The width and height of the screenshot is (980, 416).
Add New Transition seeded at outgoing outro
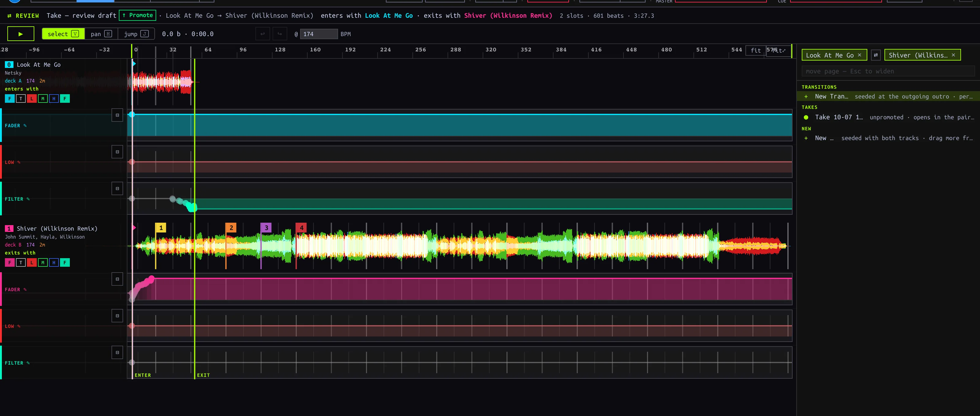click(x=888, y=96)
